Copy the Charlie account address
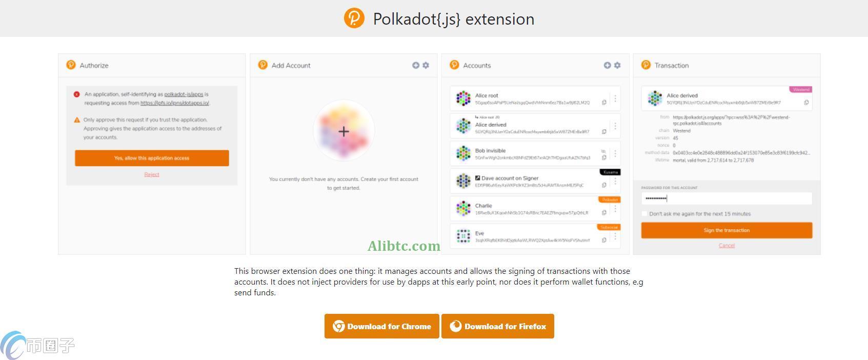Image resolution: width=868 pixels, height=360 pixels. point(604,212)
